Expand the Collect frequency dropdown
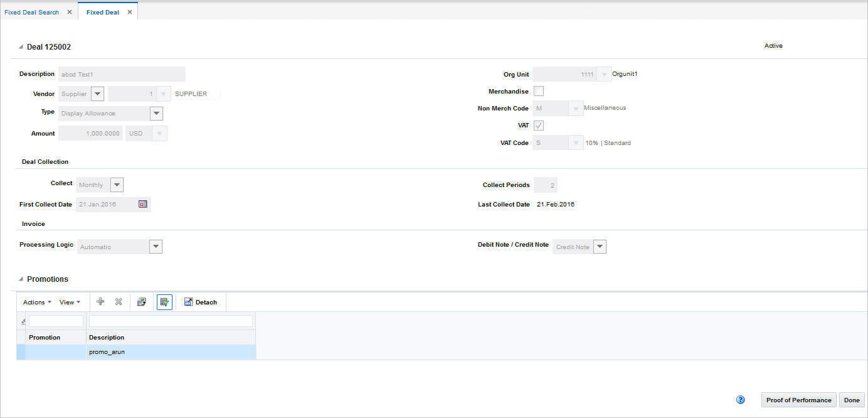Screen dimensions: 868x418 (x=117, y=184)
